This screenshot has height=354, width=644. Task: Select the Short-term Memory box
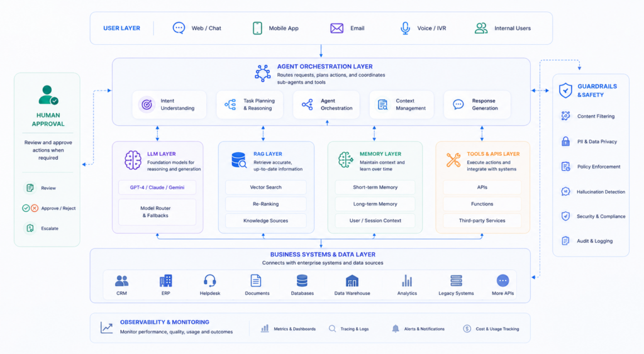(375, 187)
